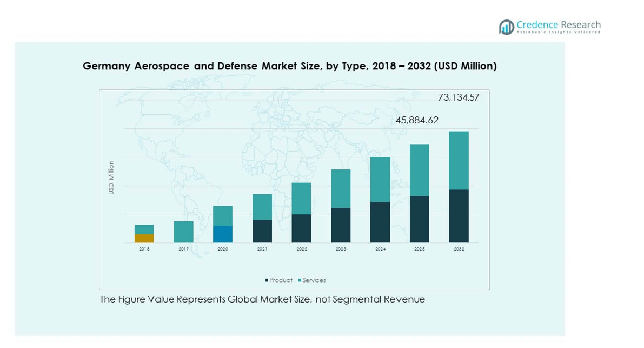Click the 73,134.57 value label
Viewport: 644px width, 348px height.
pos(458,97)
